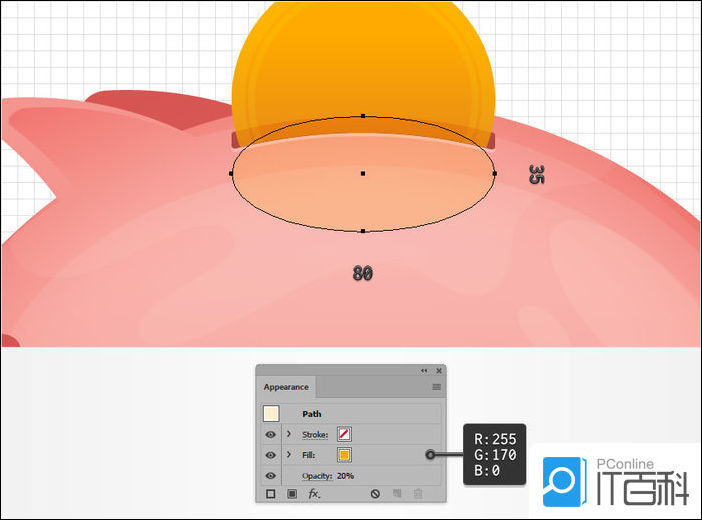
Task: Open the fx Add New Effect menu
Action: [x=314, y=494]
